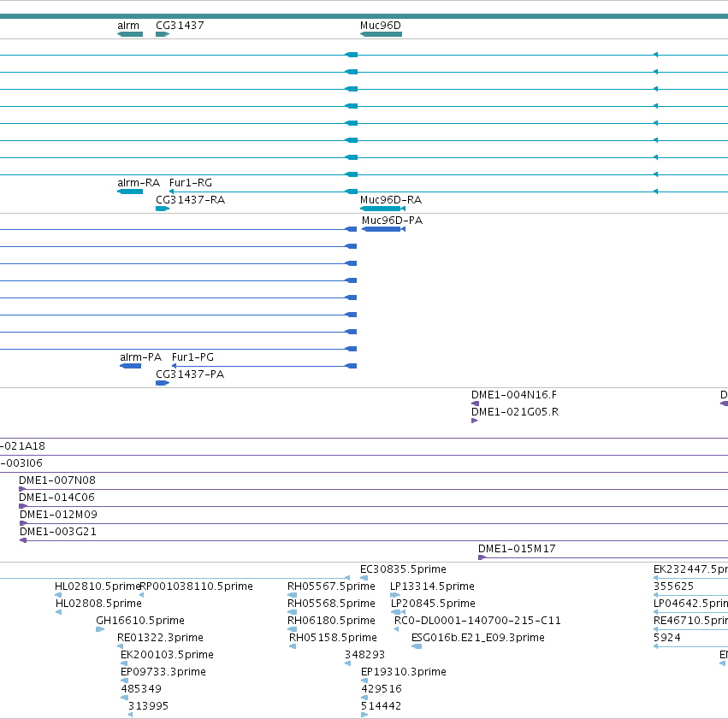Click the Fur1-RG transcript label
This screenshot has height=719, width=728.
tap(191, 183)
